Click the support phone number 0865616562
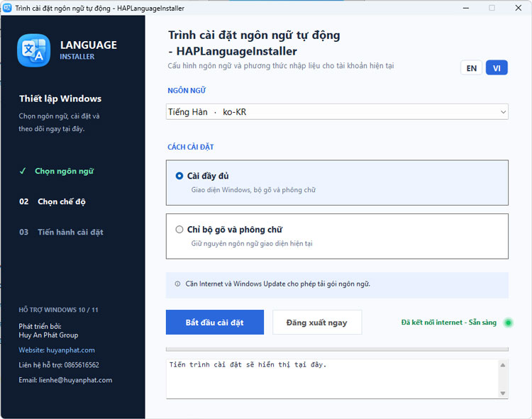Viewport: 532px width, 419px height. point(82,365)
